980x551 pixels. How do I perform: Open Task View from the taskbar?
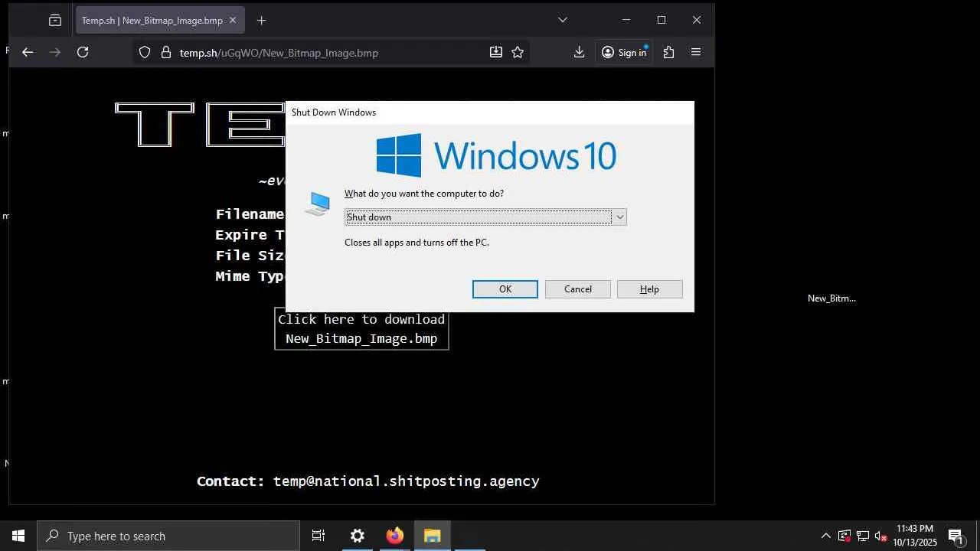[318, 536]
